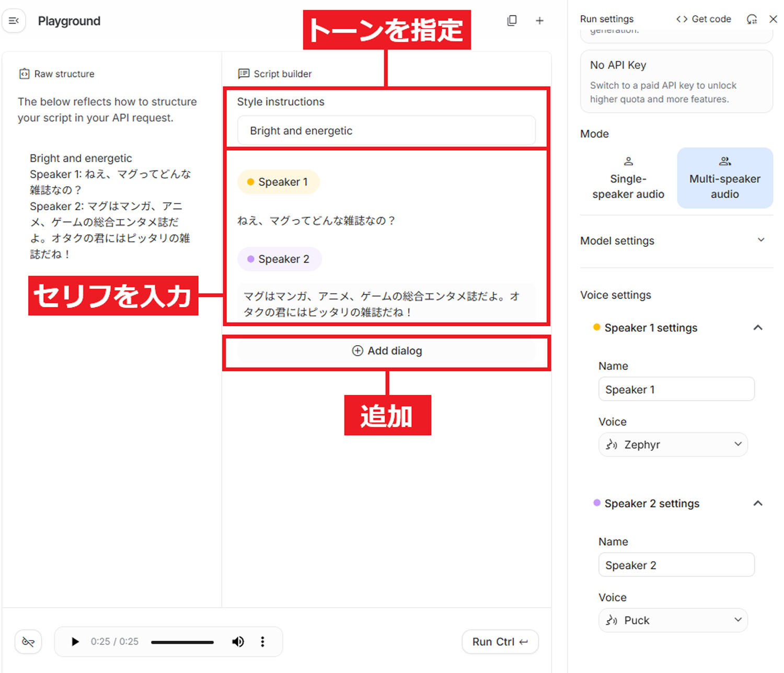Viewport: 784px width, 673px height.
Task: Click the audio progress bar
Action: [182, 642]
